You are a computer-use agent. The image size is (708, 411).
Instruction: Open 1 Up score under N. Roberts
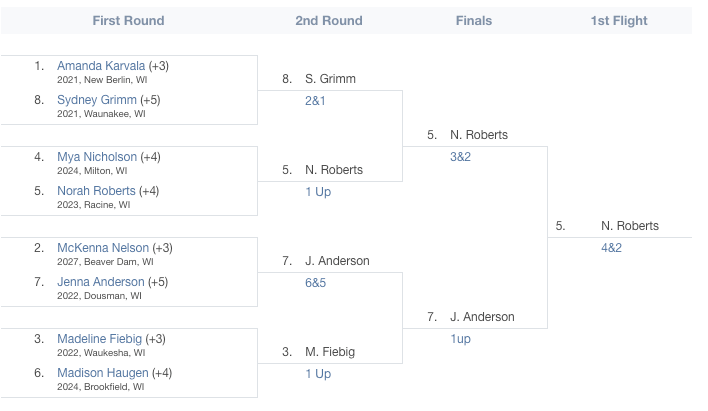coord(318,192)
